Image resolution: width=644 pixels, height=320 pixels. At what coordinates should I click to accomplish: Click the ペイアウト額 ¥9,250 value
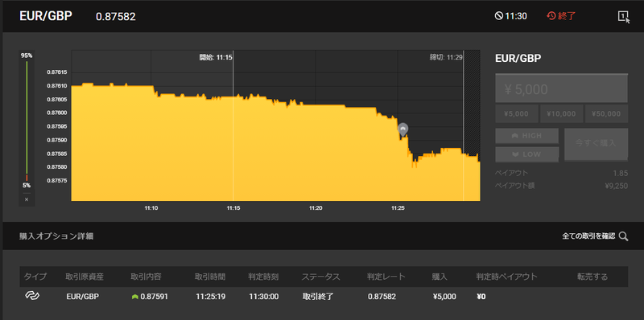coord(616,186)
